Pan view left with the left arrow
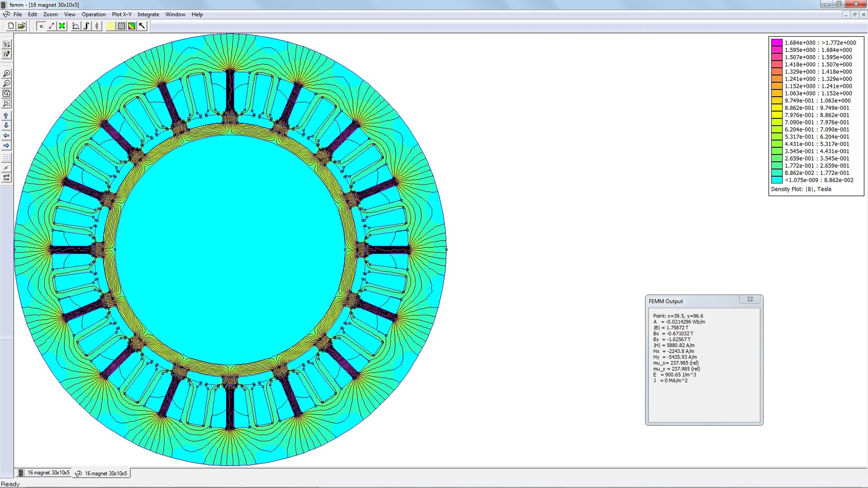The image size is (868, 488). [x=6, y=136]
